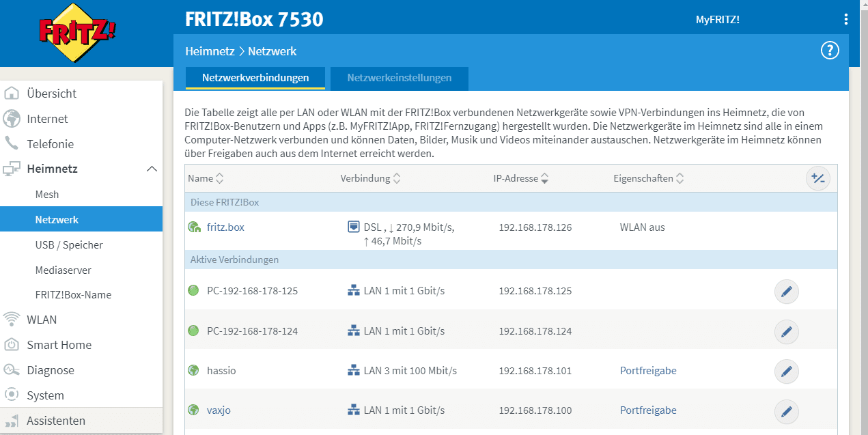The height and width of the screenshot is (435, 868).
Task: Select Netzwerk in the sidebar
Action: tap(81, 220)
